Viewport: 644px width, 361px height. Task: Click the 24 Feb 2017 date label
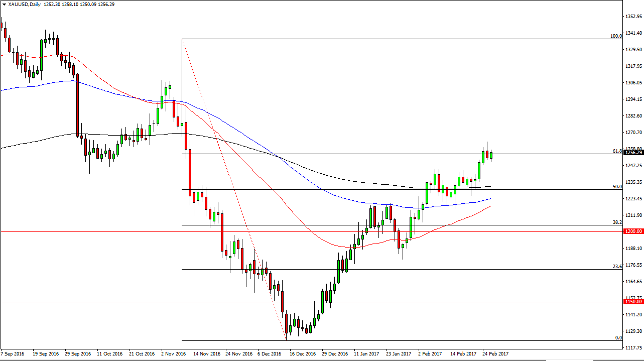pos(494,353)
